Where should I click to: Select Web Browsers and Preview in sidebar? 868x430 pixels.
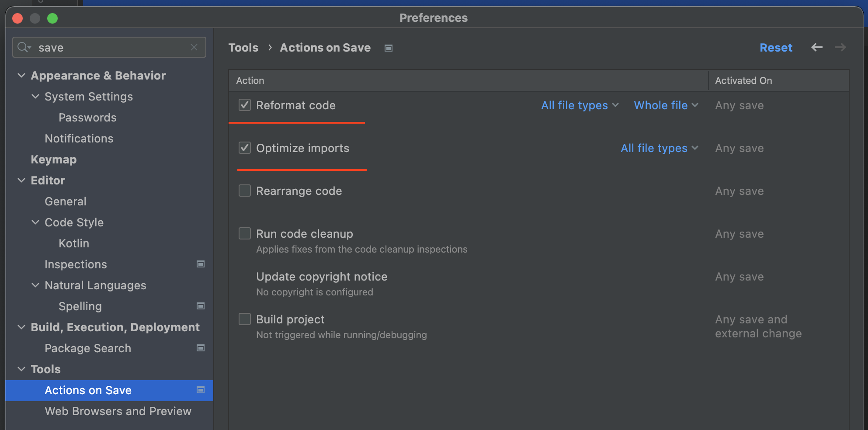[118, 411]
